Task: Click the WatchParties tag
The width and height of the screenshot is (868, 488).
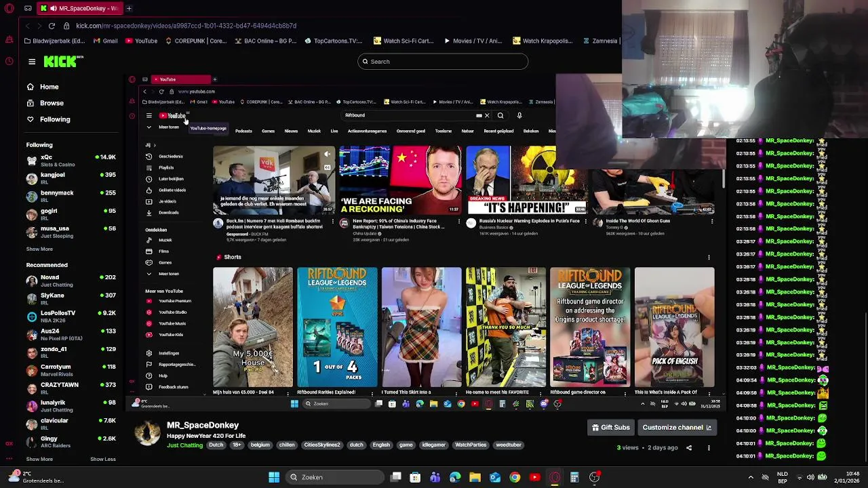Action: tap(471, 445)
